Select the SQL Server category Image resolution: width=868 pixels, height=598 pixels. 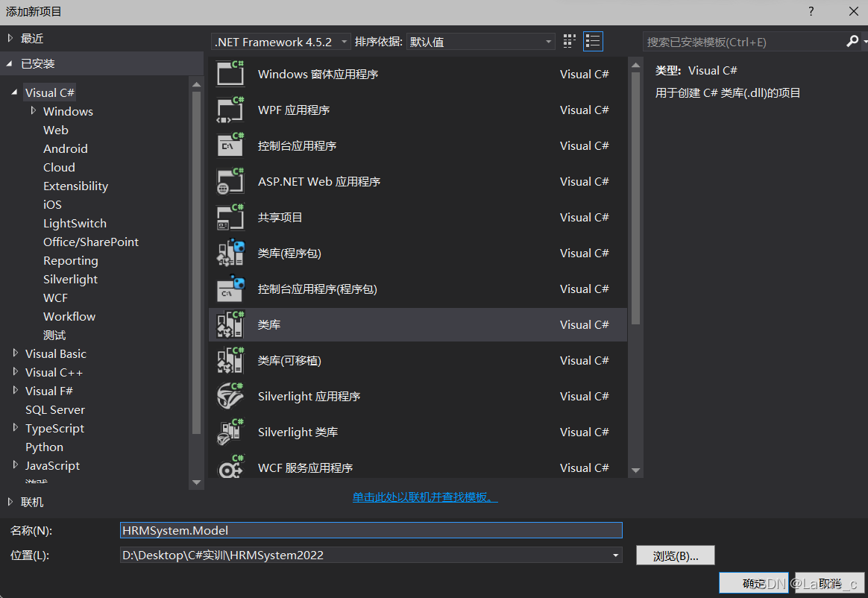click(x=54, y=410)
